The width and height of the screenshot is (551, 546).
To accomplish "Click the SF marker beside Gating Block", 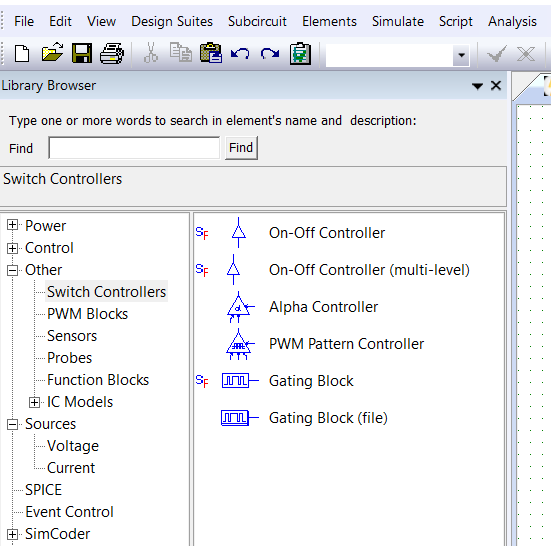I will click(202, 381).
